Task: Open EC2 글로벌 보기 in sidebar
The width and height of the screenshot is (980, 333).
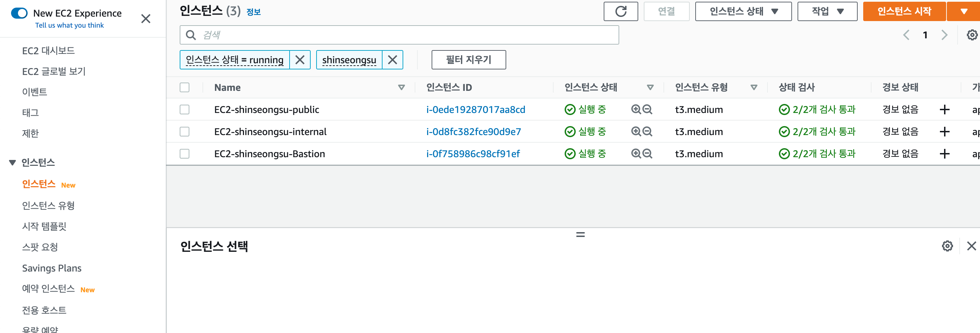Action: (x=54, y=72)
